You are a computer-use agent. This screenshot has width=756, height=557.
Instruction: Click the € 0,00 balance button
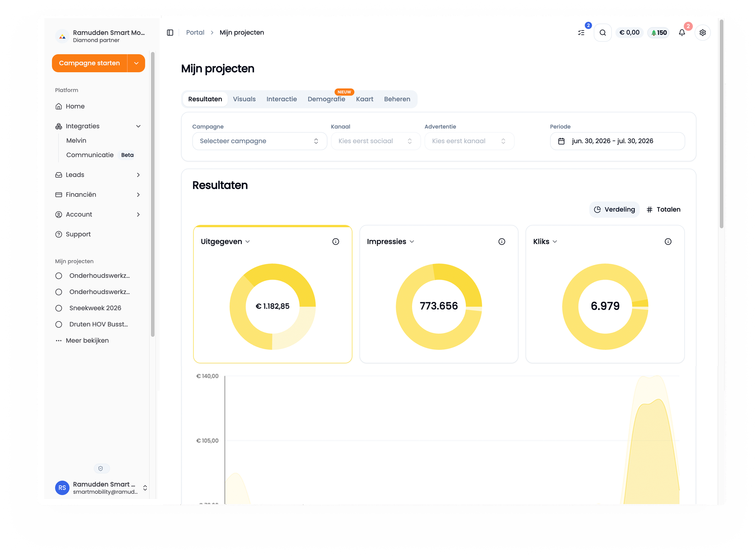point(629,33)
